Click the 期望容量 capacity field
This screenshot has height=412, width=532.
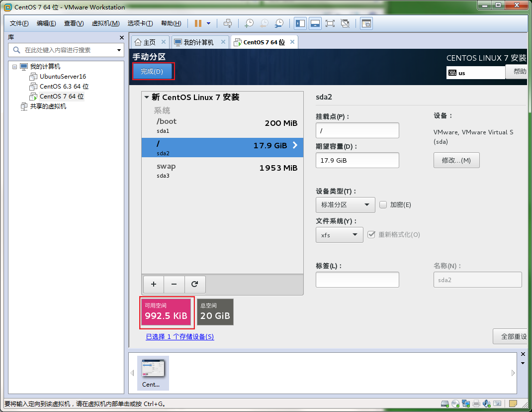point(357,160)
